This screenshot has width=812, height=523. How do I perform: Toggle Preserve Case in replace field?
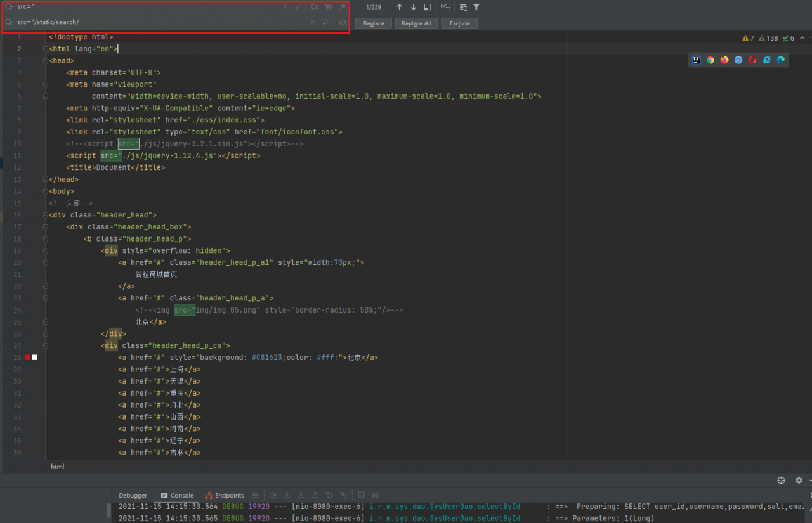click(x=343, y=22)
